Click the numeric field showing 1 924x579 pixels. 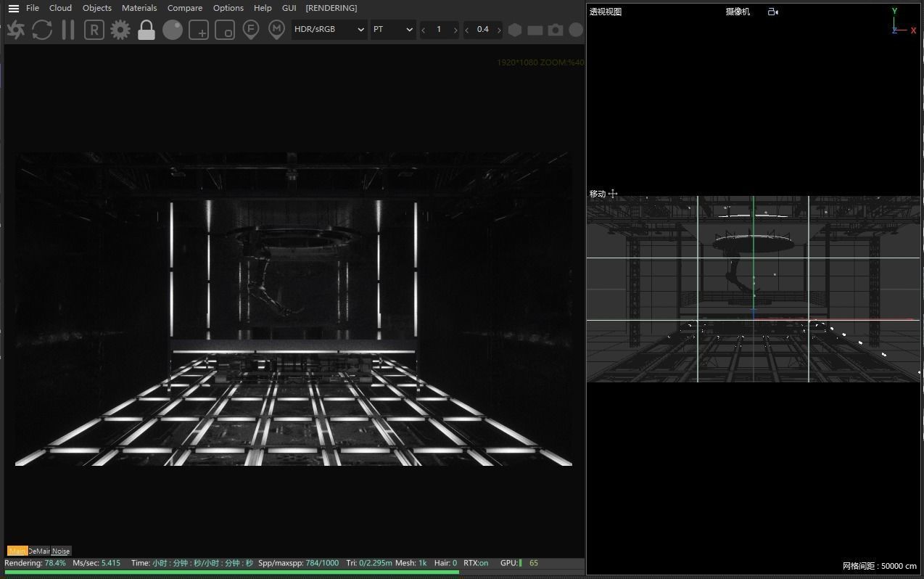(439, 30)
